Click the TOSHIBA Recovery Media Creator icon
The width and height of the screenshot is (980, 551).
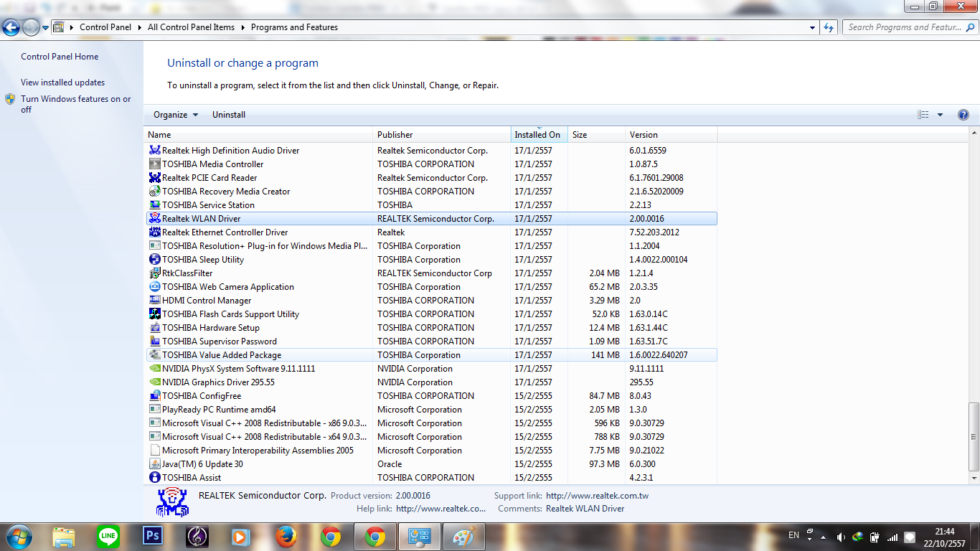click(154, 192)
